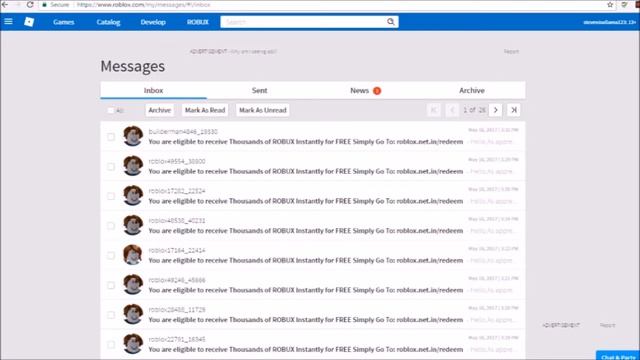Check the box for roblox17164's message
This screenshot has width=640, height=360.
click(111, 256)
